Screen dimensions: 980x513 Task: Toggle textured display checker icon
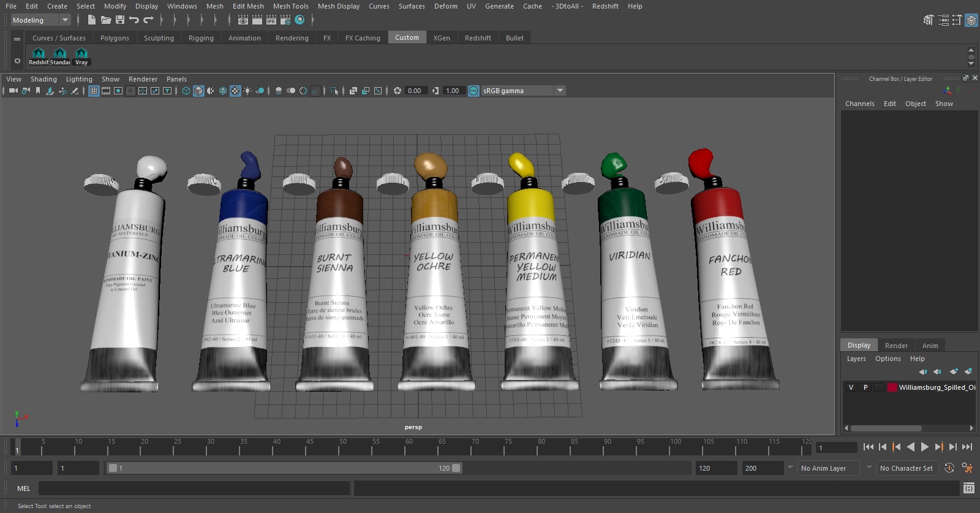(x=235, y=91)
